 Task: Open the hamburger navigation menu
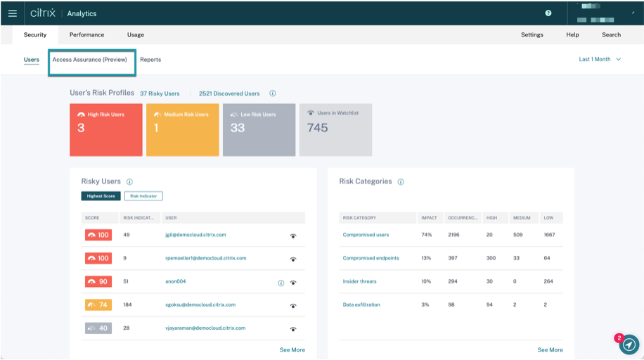(12, 13)
